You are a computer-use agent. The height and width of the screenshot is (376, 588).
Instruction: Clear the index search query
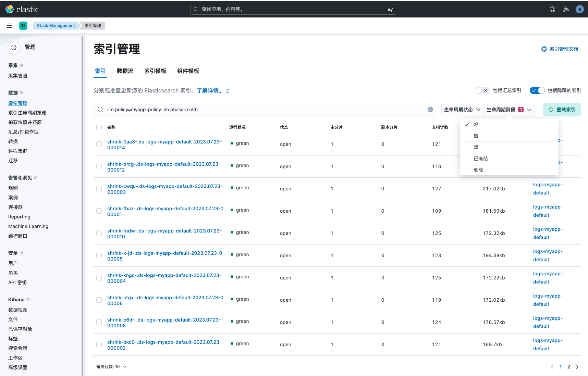(x=430, y=110)
